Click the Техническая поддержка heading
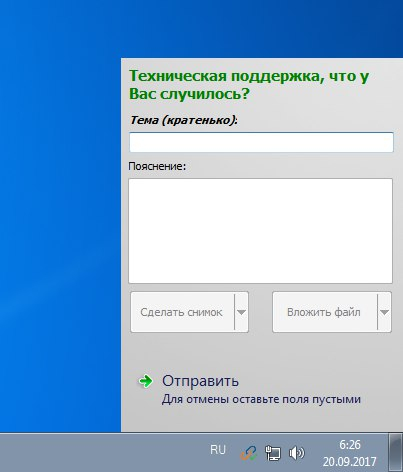 [x=249, y=85]
